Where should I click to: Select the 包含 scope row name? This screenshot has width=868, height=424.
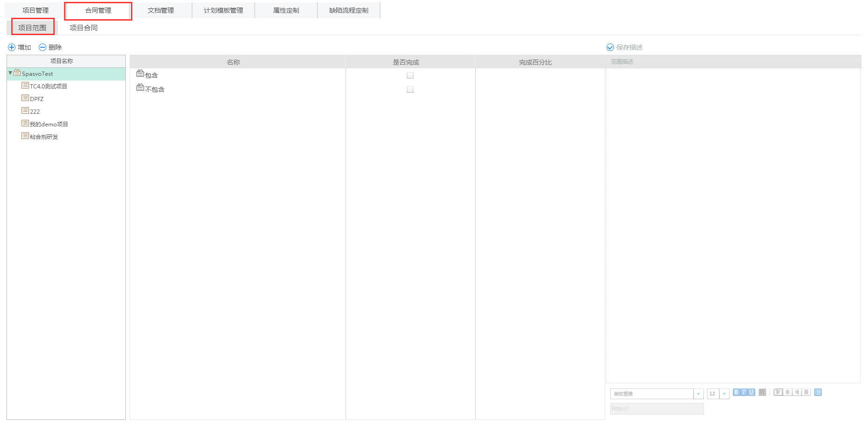click(x=152, y=75)
